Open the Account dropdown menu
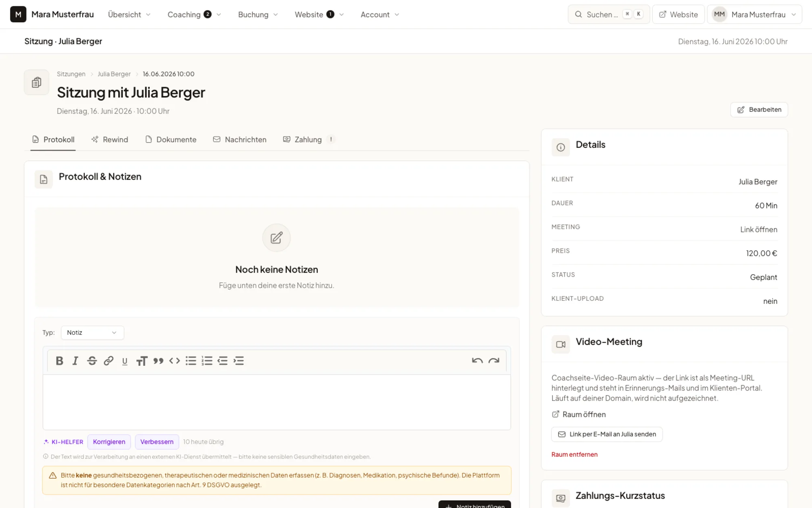The height and width of the screenshot is (508, 812). point(380,14)
